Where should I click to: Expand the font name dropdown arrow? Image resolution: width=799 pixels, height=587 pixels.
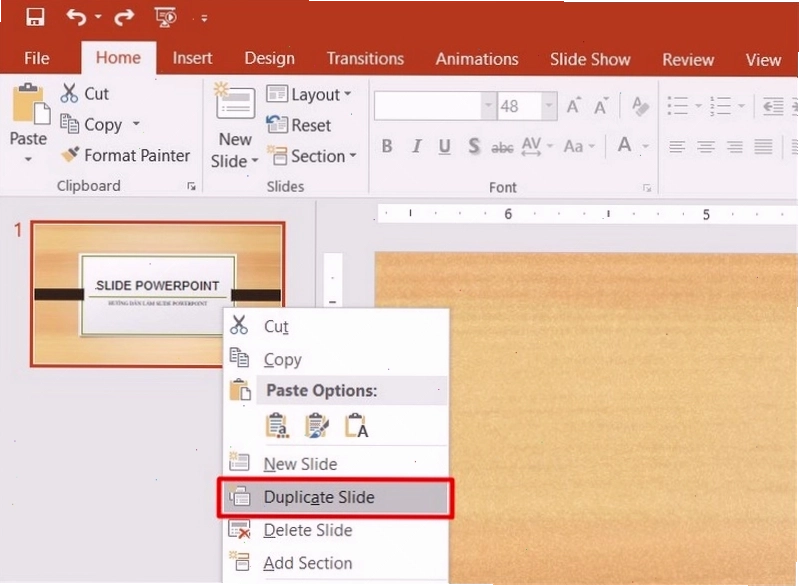tap(489, 106)
